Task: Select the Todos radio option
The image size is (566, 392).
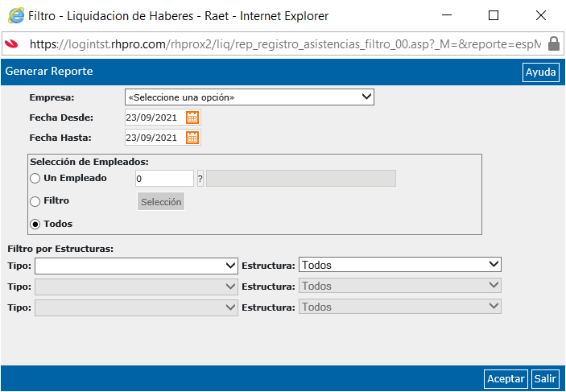Action: [35, 224]
